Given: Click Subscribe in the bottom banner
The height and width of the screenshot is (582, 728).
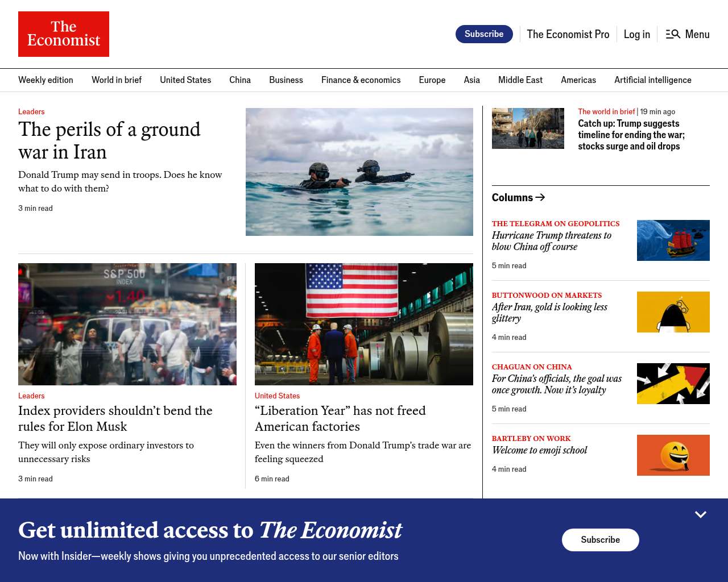Looking at the screenshot, I should 601,540.
